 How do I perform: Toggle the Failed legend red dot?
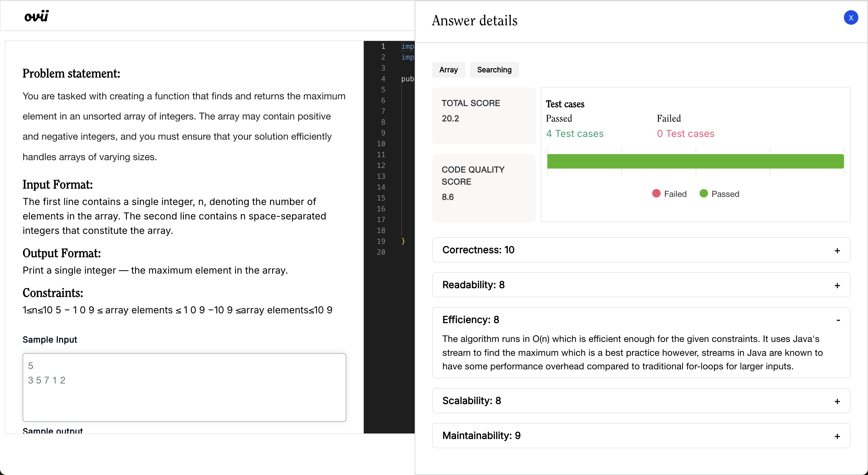pyautogui.click(x=656, y=194)
